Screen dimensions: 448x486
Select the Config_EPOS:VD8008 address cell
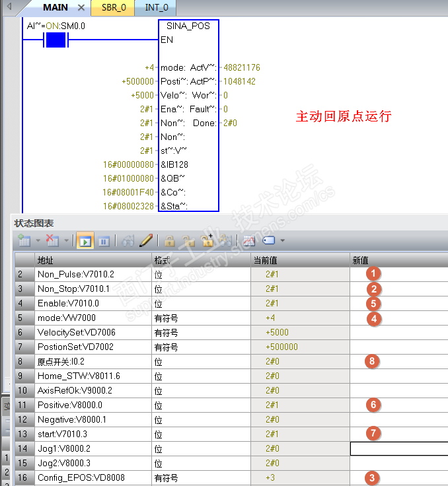coord(93,477)
